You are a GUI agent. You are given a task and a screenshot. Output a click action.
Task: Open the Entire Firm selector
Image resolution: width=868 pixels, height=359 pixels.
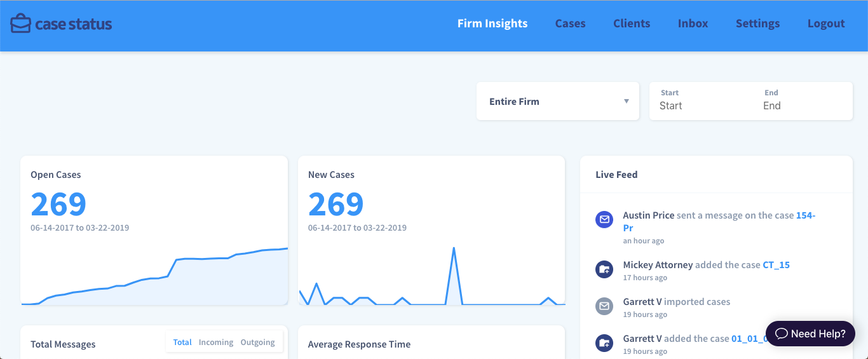pos(558,101)
